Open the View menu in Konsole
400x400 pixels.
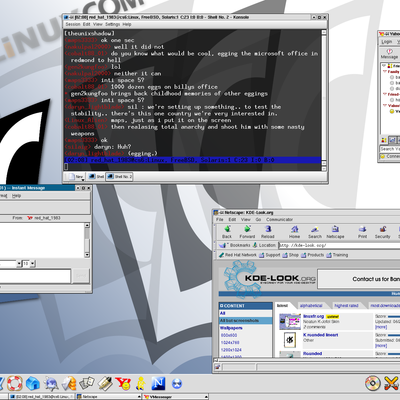(98, 24)
